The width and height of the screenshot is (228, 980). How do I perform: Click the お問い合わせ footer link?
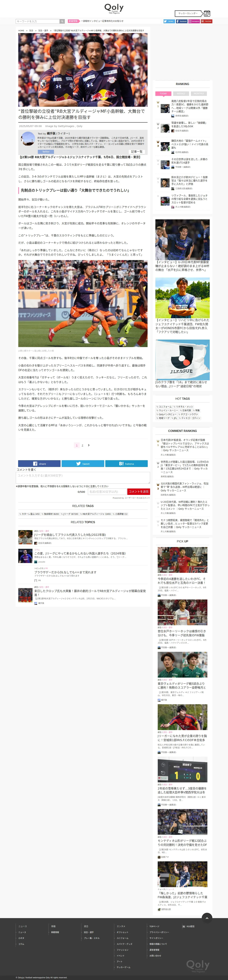[155, 956]
